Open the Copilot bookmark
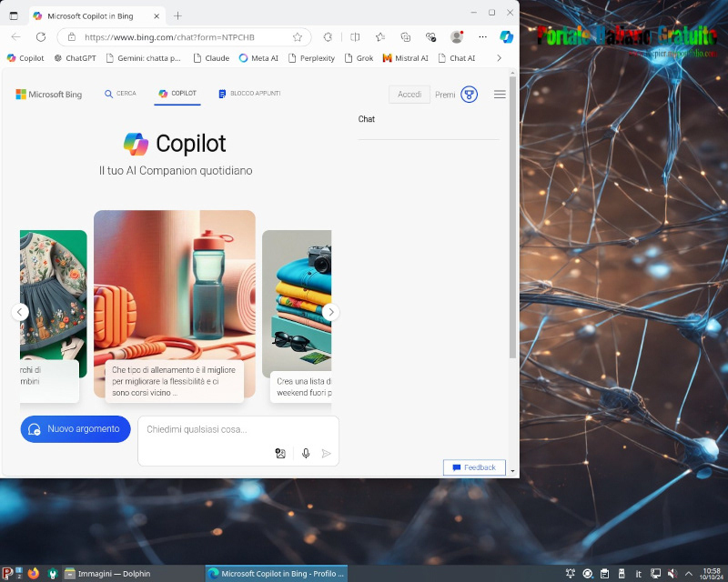 [25, 58]
